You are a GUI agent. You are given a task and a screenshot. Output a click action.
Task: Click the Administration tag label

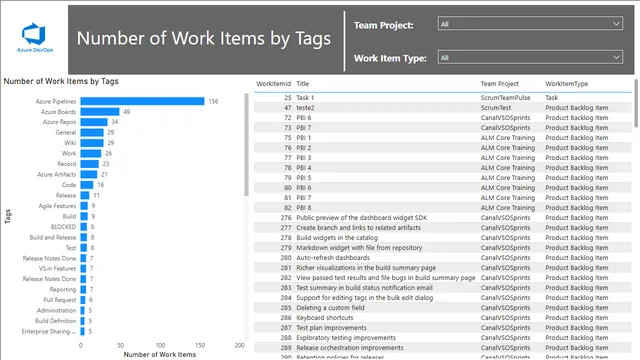click(56, 311)
